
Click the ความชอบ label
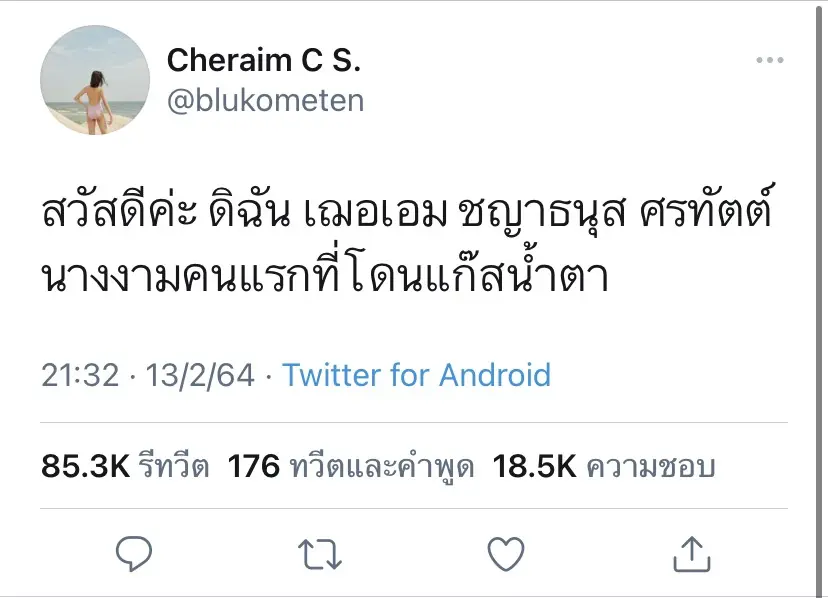click(650, 467)
